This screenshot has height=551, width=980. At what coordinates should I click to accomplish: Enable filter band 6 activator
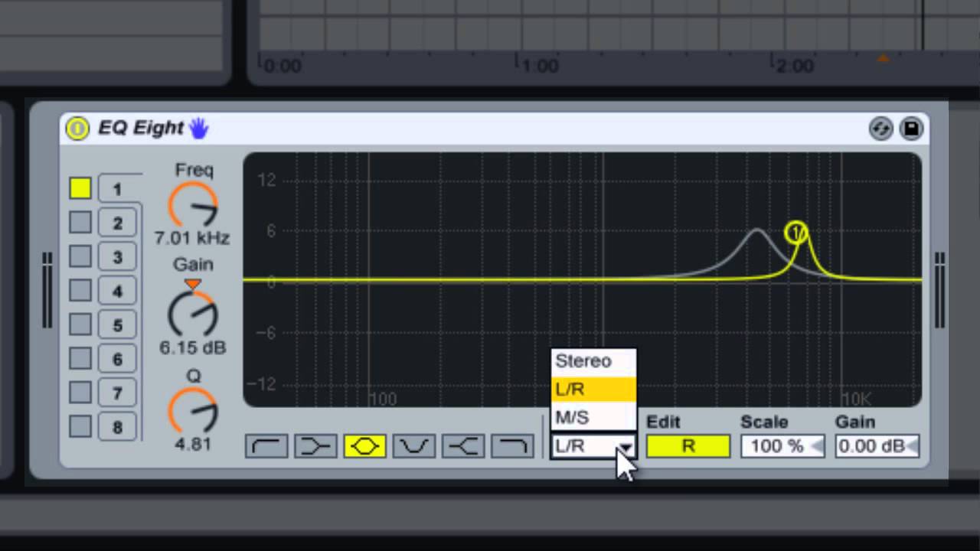coord(80,359)
